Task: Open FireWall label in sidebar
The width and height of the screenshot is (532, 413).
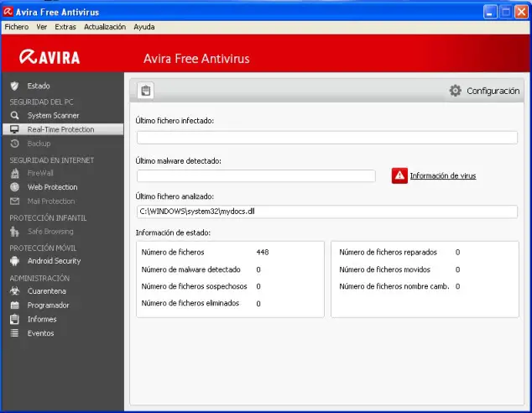Action: 40,173
